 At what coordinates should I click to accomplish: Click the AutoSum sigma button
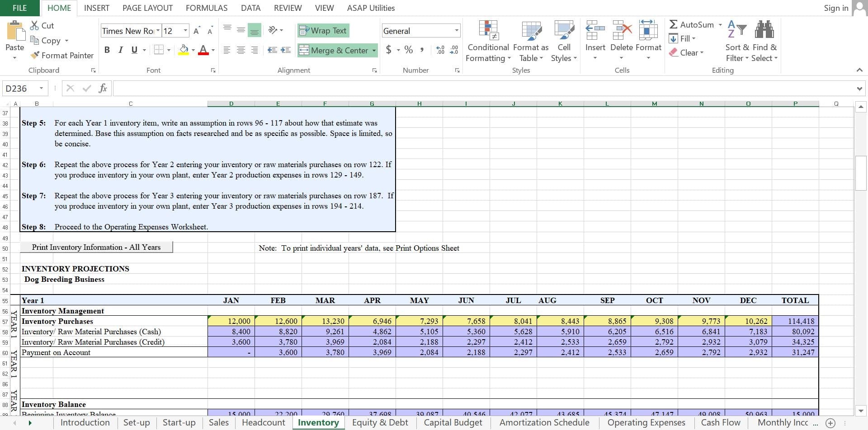tap(691, 25)
